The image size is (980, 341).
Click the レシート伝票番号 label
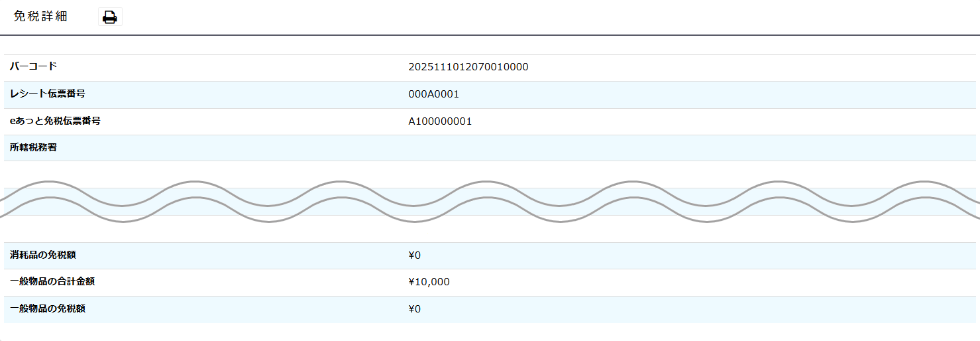click(x=47, y=94)
